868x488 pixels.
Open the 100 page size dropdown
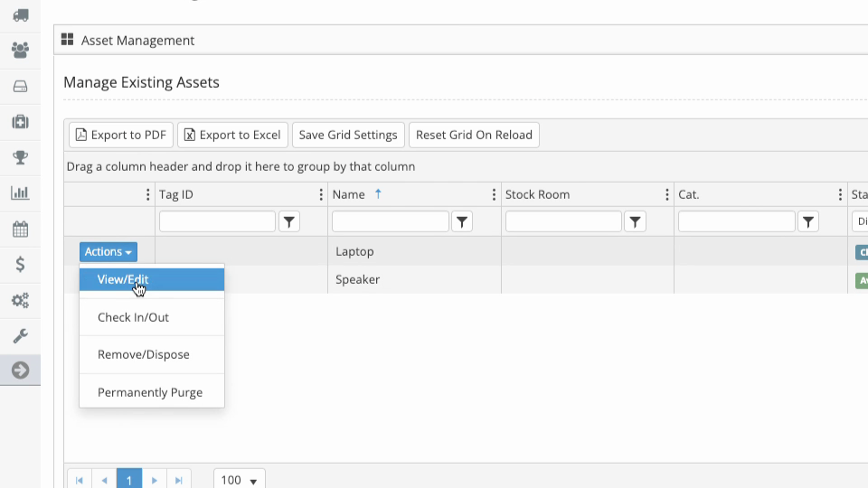click(x=239, y=480)
